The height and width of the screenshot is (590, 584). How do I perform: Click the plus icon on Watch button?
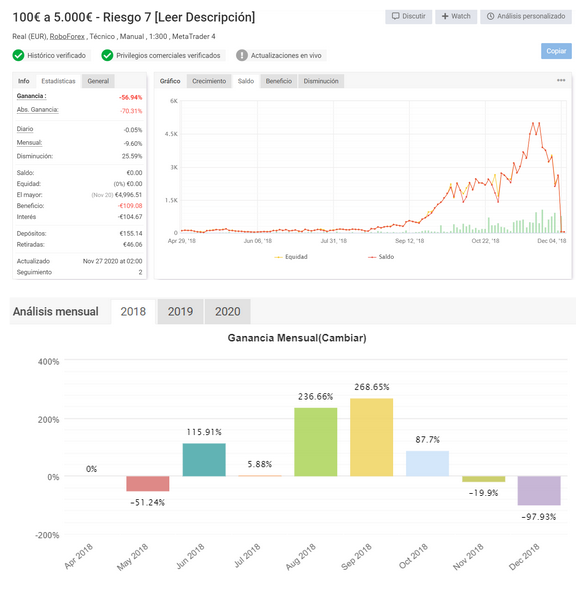click(x=445, y=16)
